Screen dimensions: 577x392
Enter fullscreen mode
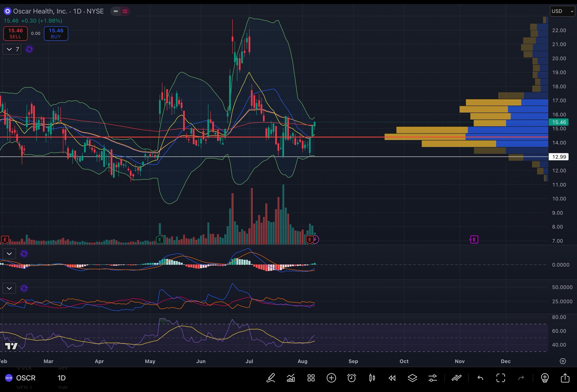[x=501, y=378]
